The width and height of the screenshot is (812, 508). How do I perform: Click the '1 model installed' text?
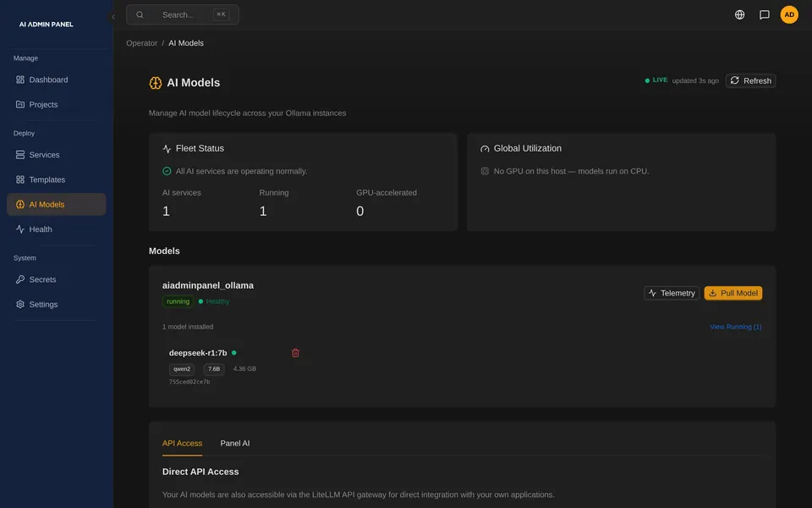click(x=188, y=327)
